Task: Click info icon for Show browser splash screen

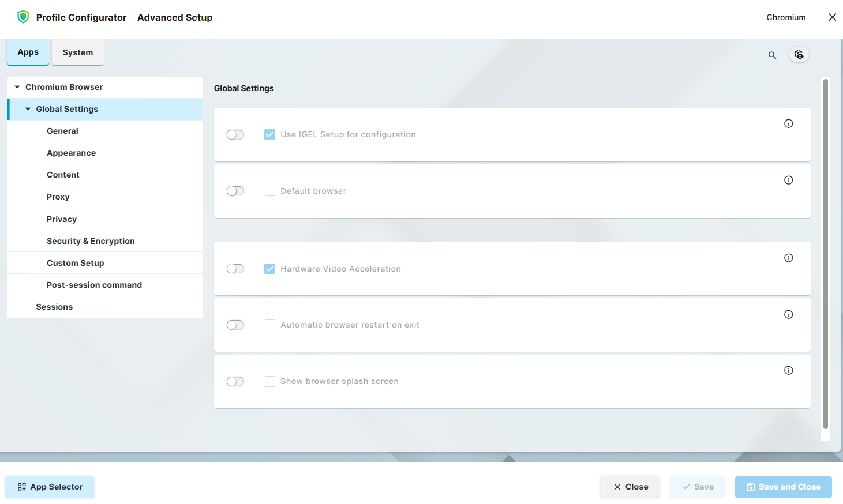Action: tap(788, 370)
